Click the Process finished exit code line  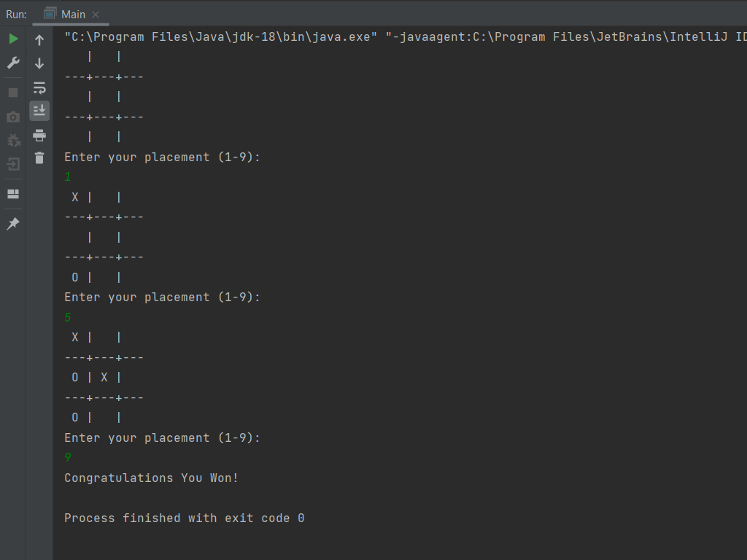click(x=185, y=518)
